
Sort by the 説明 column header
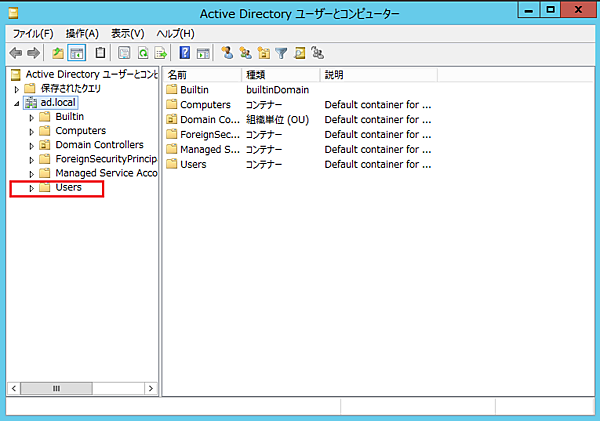(378, 75)
